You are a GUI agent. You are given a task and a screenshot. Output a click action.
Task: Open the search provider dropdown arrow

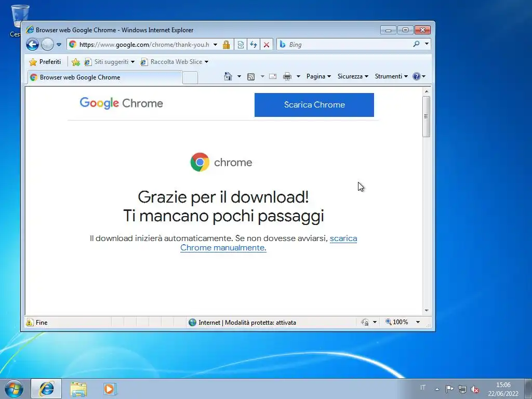pos(427,44)
